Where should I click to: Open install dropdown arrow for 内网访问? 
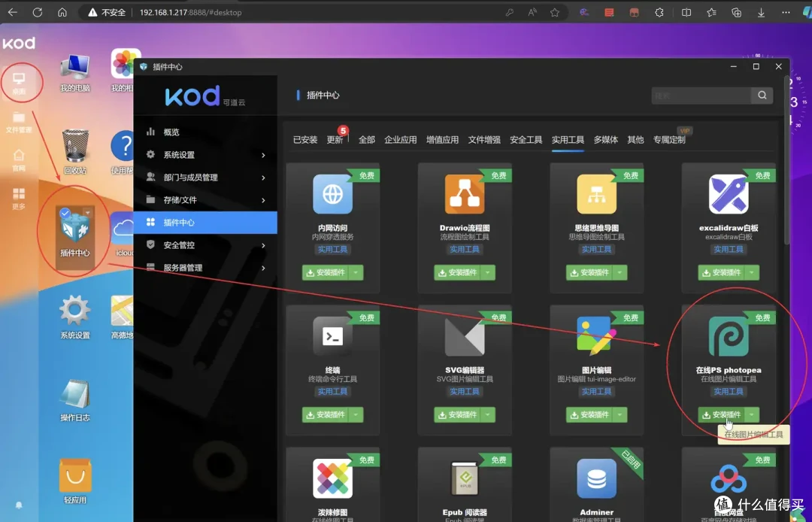(356, 272)
